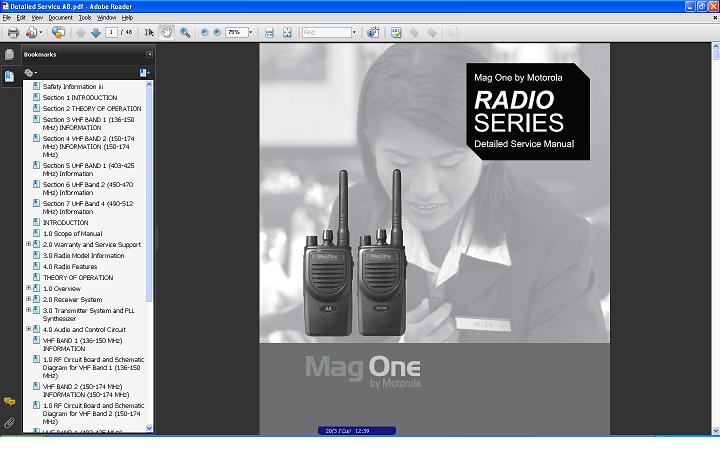Open the THEORY OF OPERATION bookmark
This screenshot has width=720, height=461.
78,277
